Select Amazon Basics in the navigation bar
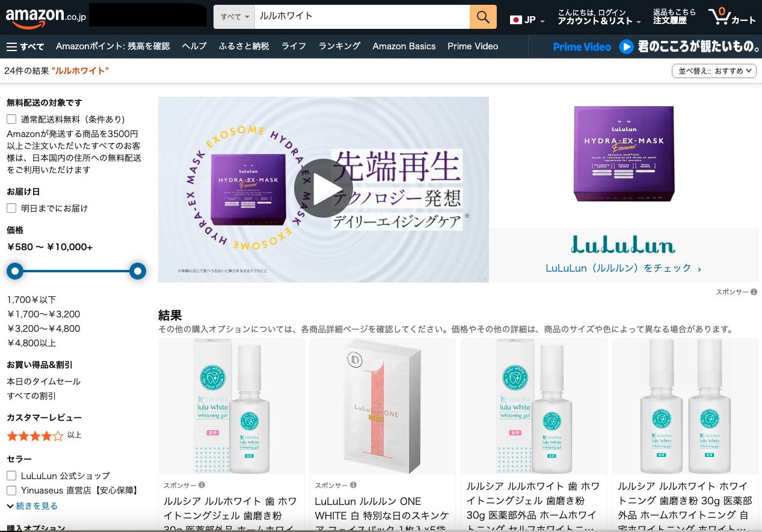This screenshot has height=532, width=762. pos(404,46)
